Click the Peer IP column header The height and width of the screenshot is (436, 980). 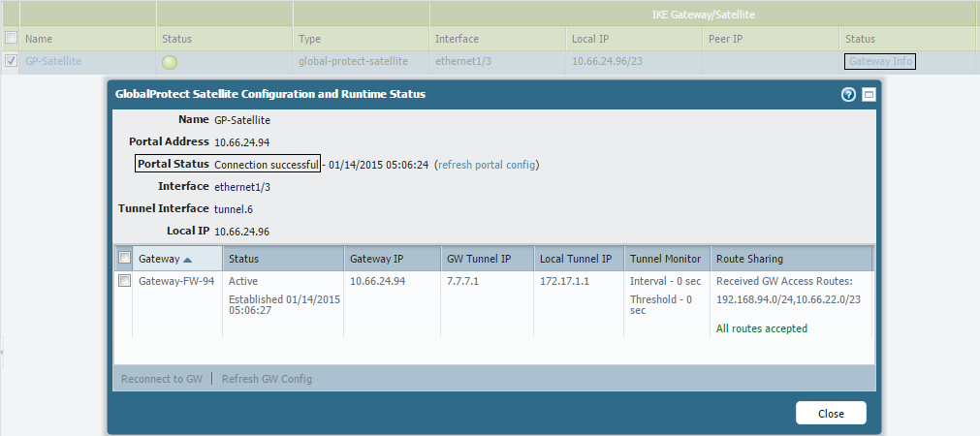[x=771, y=39]
